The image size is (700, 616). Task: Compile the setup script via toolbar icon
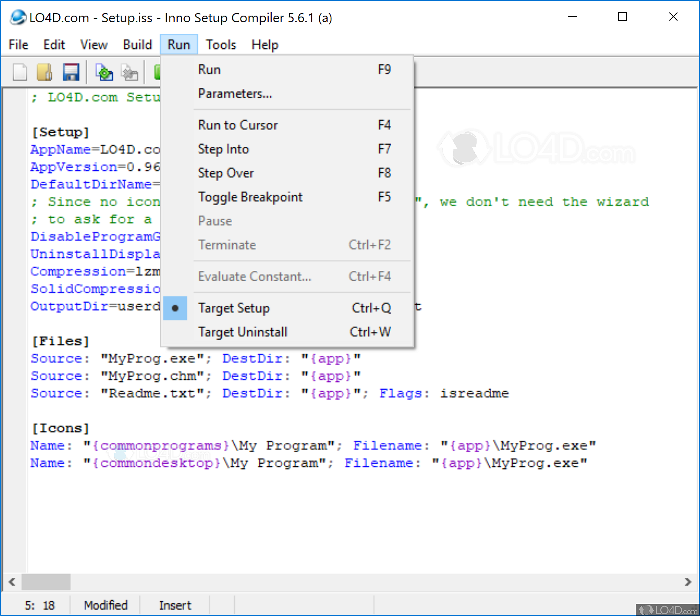pyautogui.click(x=103, y=72)
